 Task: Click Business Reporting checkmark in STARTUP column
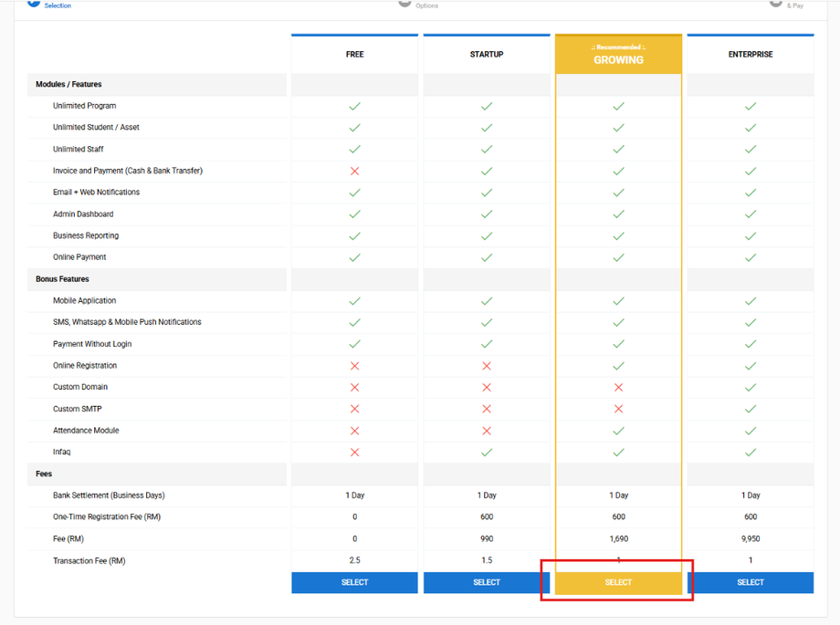487,236
